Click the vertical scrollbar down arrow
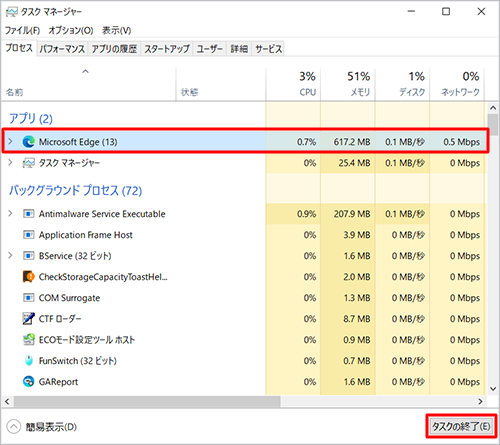 tap(493, 389)
